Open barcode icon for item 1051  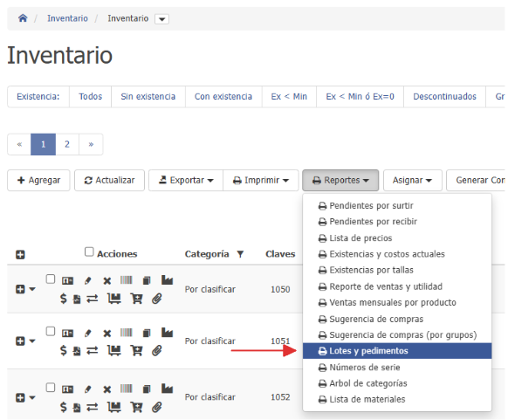click(127, 333)
